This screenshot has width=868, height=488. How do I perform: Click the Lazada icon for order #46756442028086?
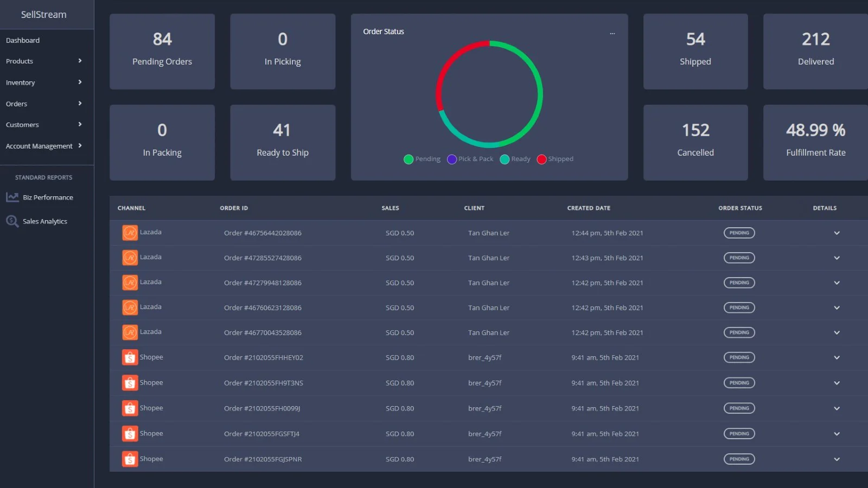click(130, 233)
